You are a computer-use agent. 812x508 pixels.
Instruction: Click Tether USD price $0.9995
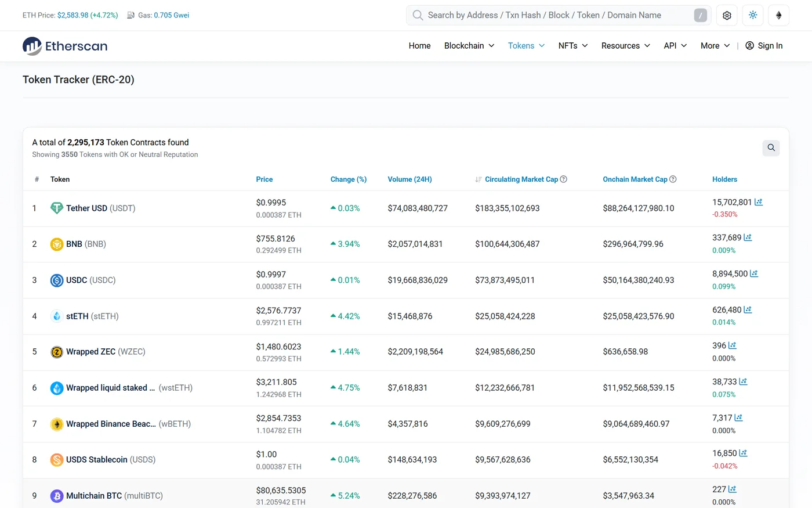point(271,202)
